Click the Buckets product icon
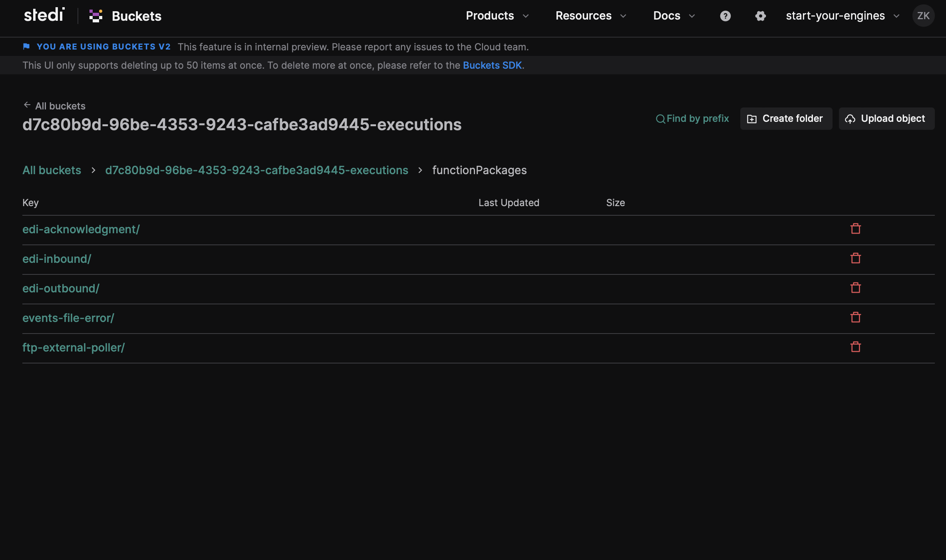 point(95,16)
